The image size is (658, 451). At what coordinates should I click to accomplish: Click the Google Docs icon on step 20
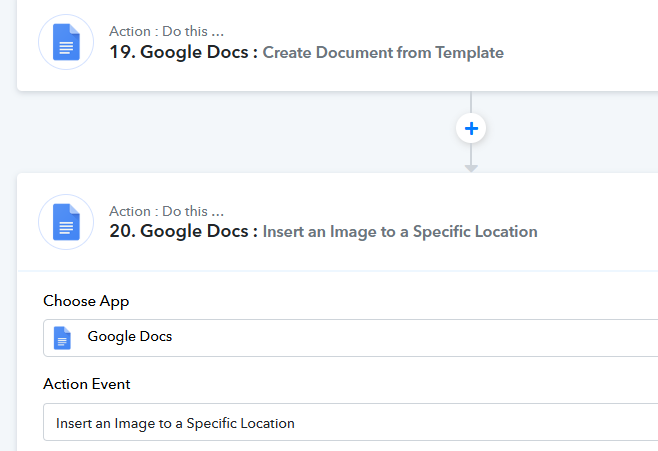click(x=66, y=222)
